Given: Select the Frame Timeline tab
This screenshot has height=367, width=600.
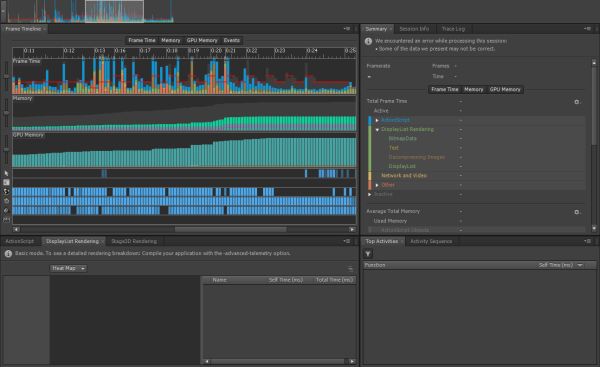Looking at the screenshot, I should [23, 29].
